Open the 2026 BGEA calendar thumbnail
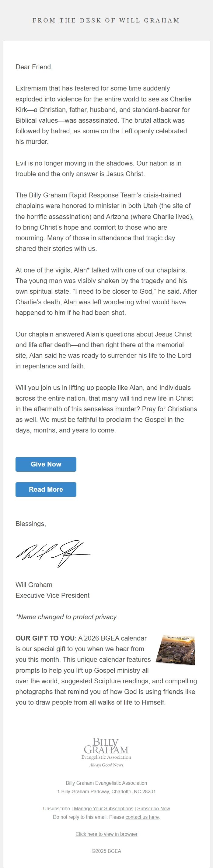The width and height of the screenshot is (213, 868). [176, 650]
